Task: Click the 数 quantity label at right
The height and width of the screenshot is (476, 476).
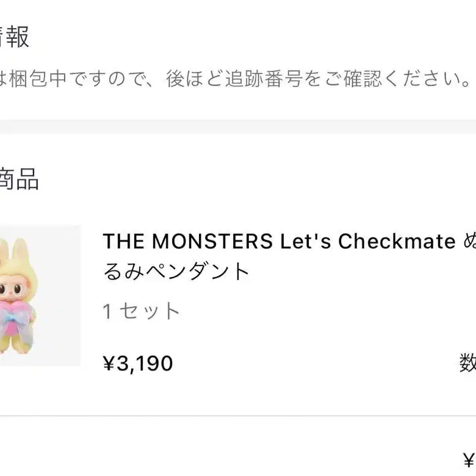Action: tap(467, 362)
